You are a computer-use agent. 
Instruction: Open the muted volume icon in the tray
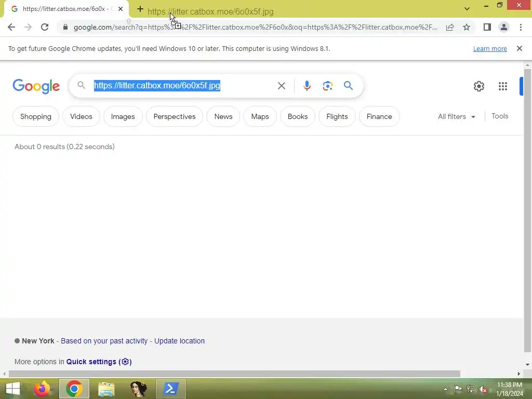click(x=483, y=389)
